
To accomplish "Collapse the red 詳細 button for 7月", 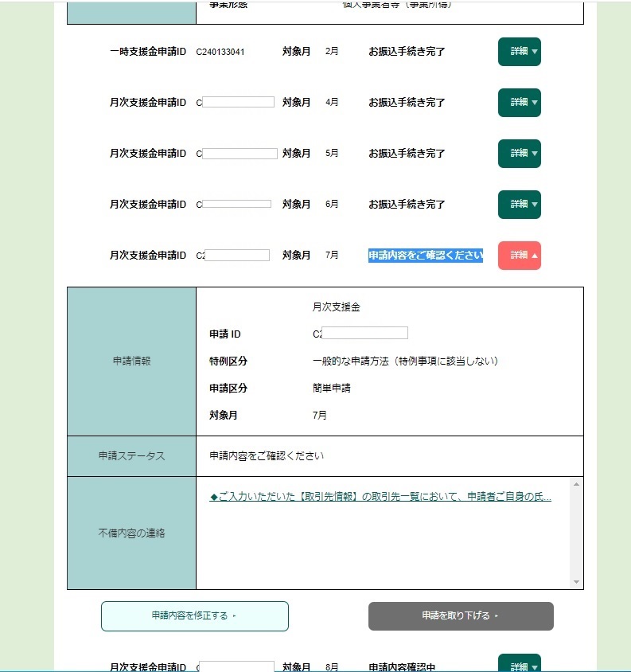I will click(519, 256).
